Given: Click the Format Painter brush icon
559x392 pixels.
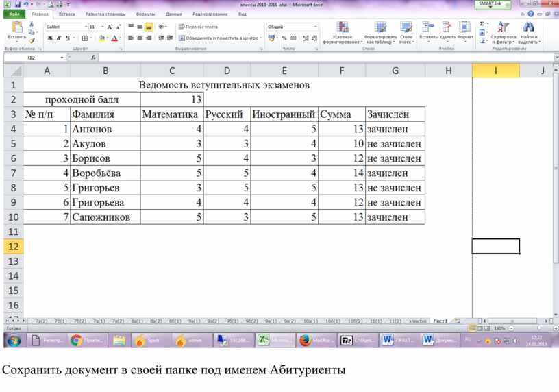Looking at the screenshot, I should [x=32, y=40].
